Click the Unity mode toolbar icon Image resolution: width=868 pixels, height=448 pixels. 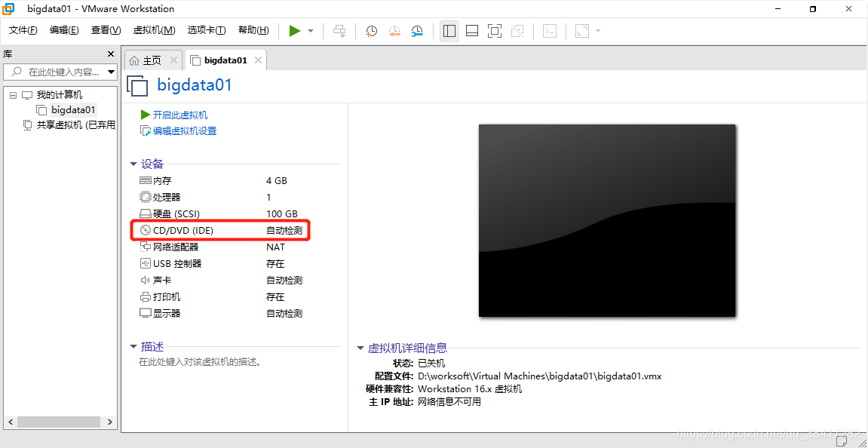point(517,31)
